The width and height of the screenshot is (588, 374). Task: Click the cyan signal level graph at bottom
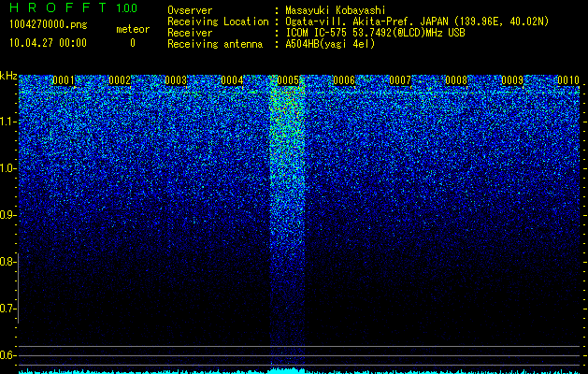[x=299, y=371]
